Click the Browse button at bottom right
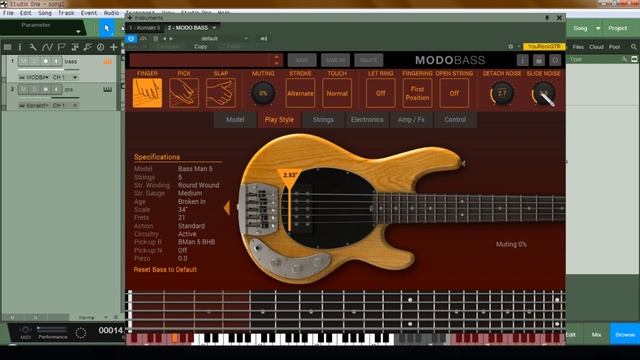The image size is (640, 360). tap(625, 334)
